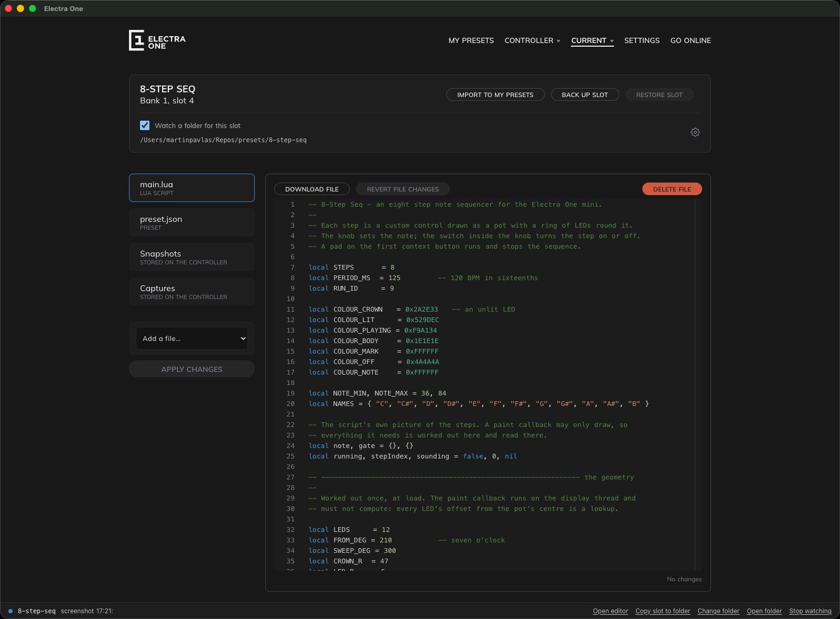The height and width of the screenshot is (619, 840).
Task: Click the Bank 1, slot 4 label
Action: point(167,101)
